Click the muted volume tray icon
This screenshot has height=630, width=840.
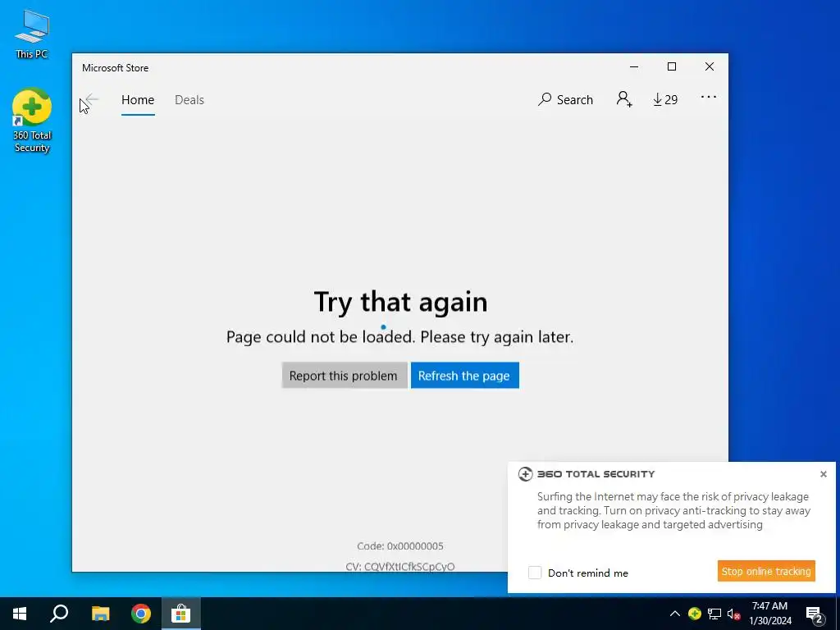click(x=734, y=614)
